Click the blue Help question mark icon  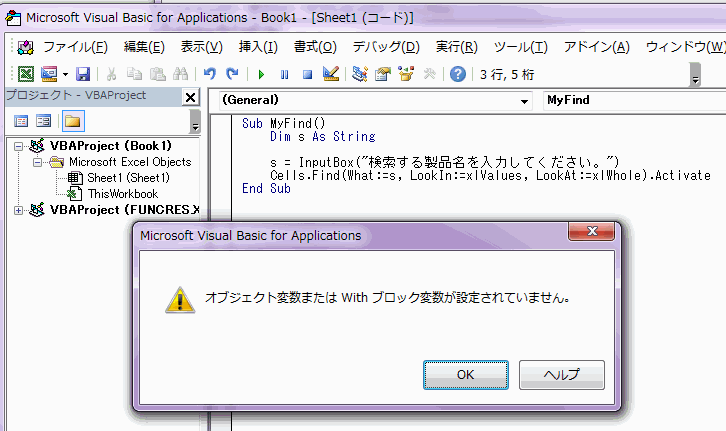coord(458,74)
